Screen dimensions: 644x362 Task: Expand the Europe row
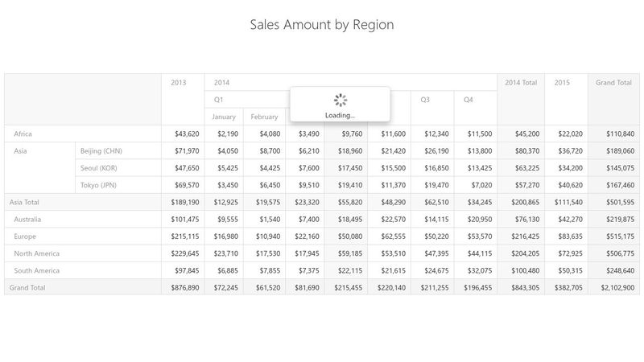tap(24, 236)
